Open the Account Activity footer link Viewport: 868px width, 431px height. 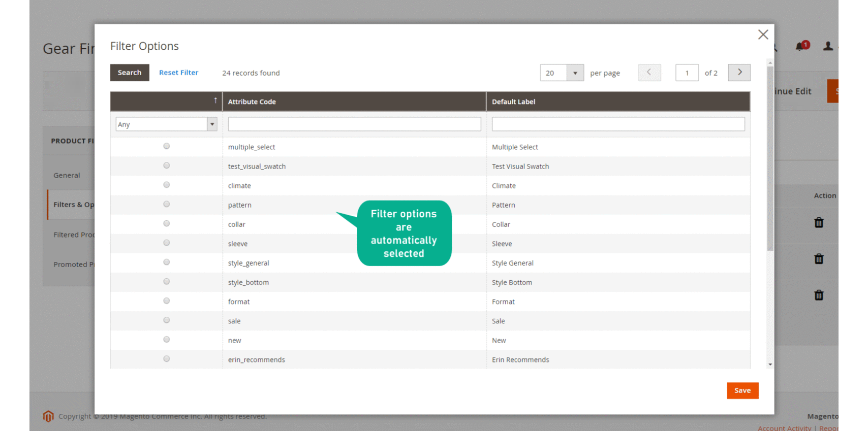coord(784,428)
